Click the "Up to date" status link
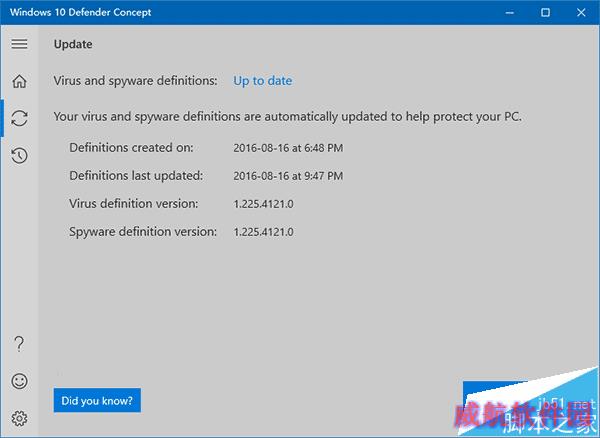Image resolution: width=600 pixels, height=438 pixels. coord(263,81)
